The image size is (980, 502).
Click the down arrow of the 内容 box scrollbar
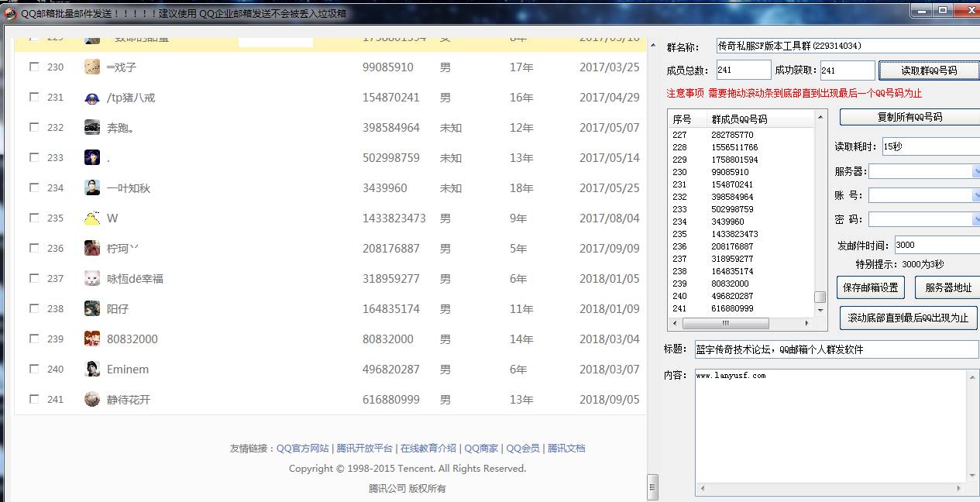(x=973, y=476)
